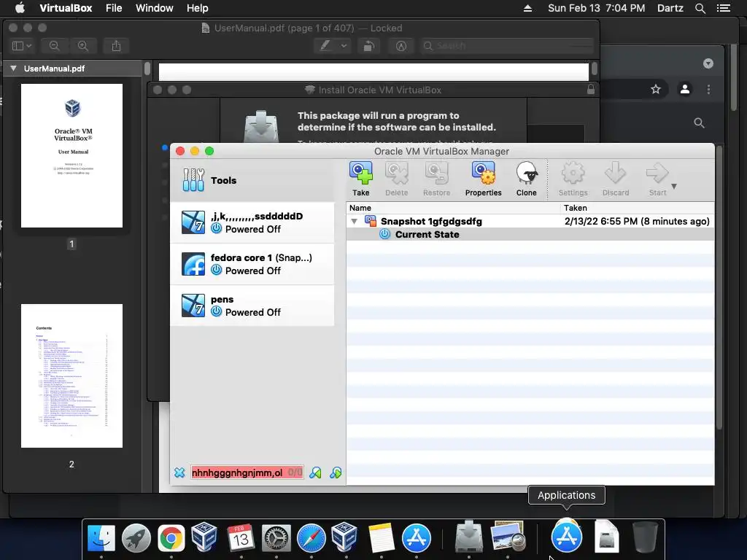
Task: Select the page 1 thumbnail in Preview
Action: [72, 156]
